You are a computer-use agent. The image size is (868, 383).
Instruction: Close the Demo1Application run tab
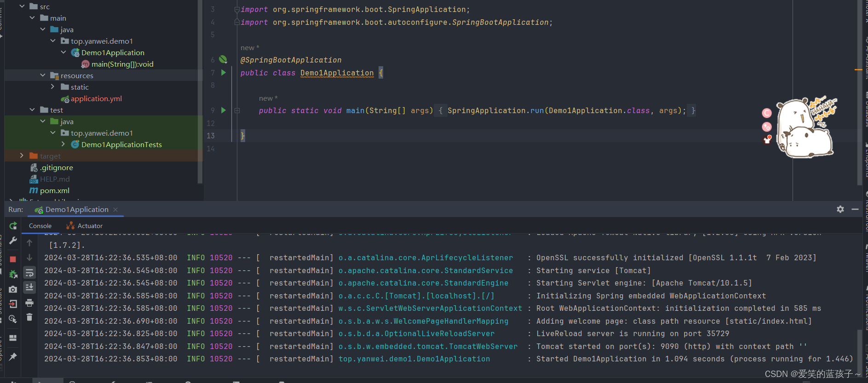tap(115, 210)
